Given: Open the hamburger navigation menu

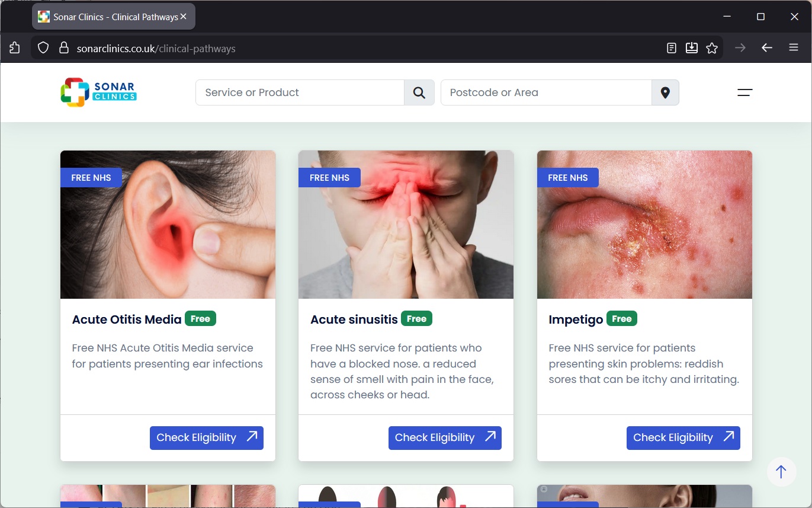Looking at the screenshot, I should coord(744,92).
